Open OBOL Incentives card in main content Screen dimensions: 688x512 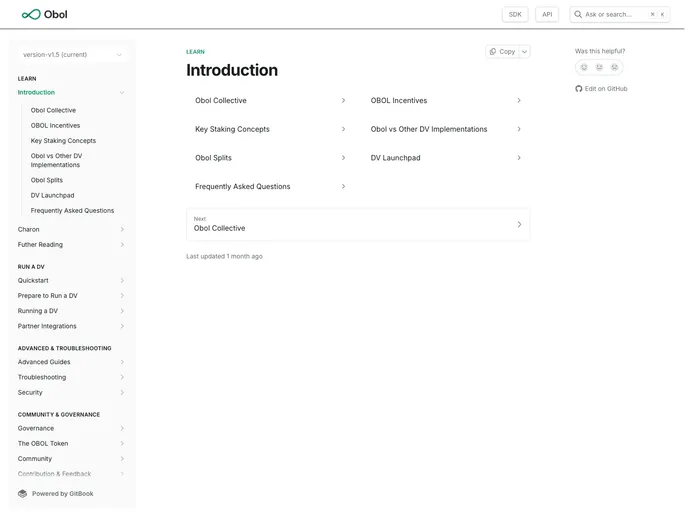446,100
